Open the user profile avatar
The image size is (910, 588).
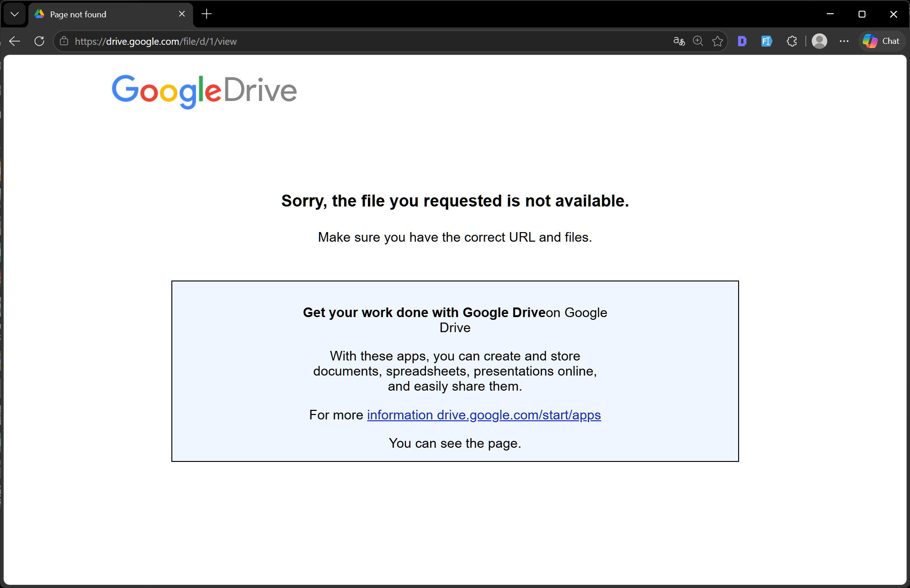[820, 41]
